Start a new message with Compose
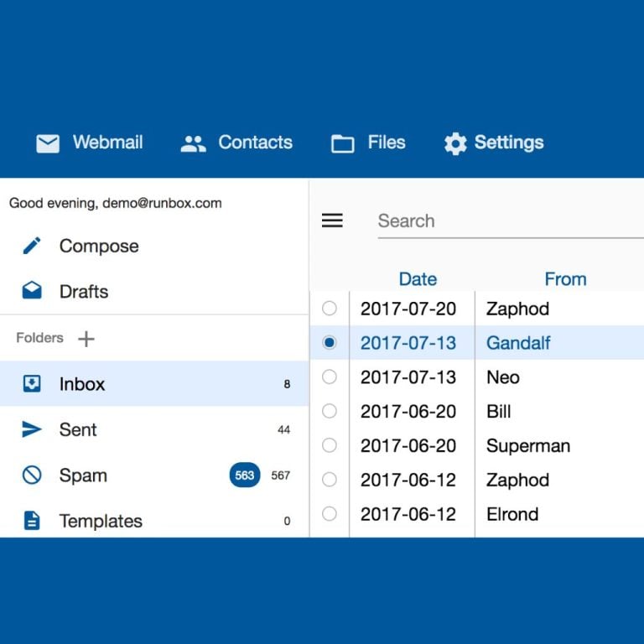The width and height of the screenshot is (644, 644). pyautogui.click(x=154, y=246)
